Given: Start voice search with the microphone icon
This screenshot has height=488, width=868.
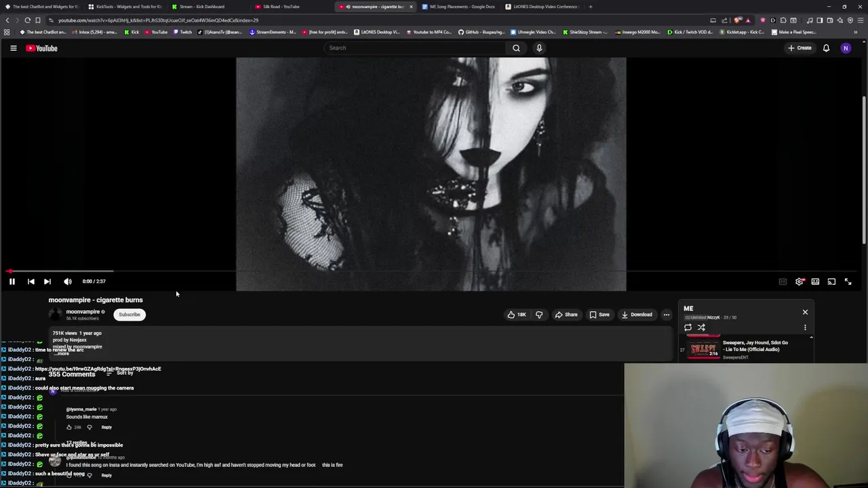Looking at the screenshot, I should (539, 48).
